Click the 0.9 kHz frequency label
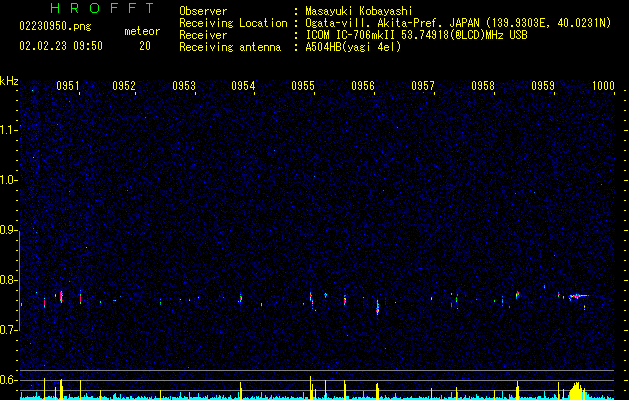Image resolution: width=629 pixels, height=400 pixels. [8, 230]
